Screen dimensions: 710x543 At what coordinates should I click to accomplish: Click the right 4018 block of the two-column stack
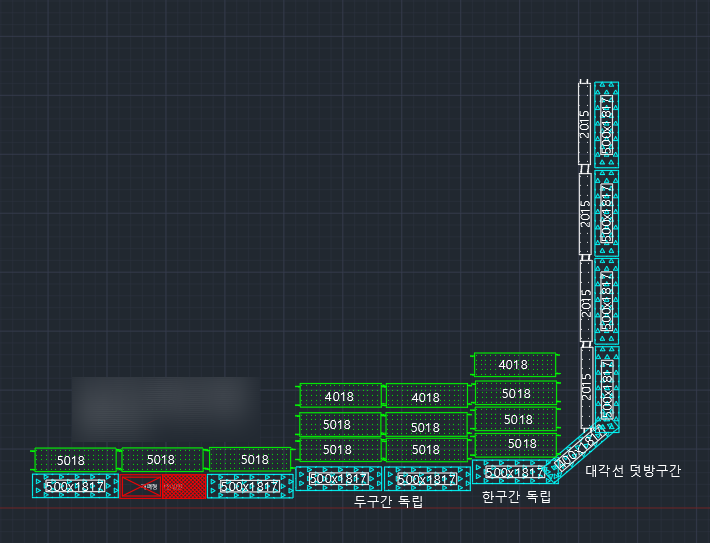pyautogui.click(x=427, y=396)
